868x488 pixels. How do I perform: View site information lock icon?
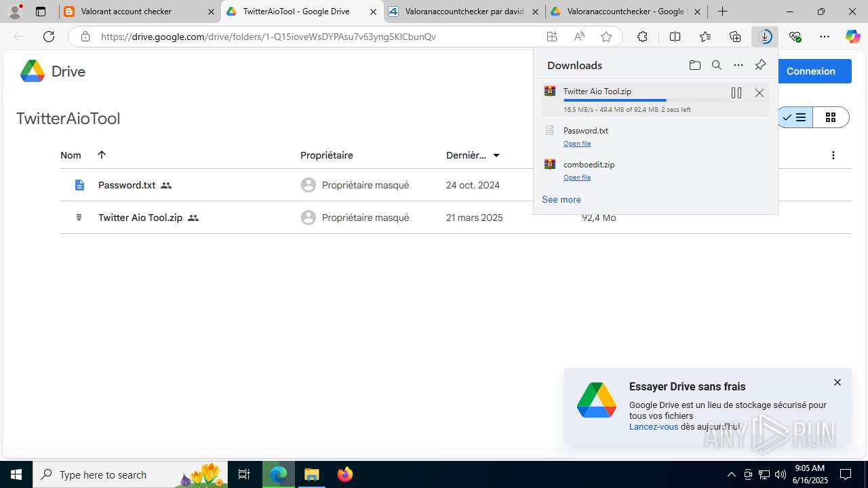point(85,37)
